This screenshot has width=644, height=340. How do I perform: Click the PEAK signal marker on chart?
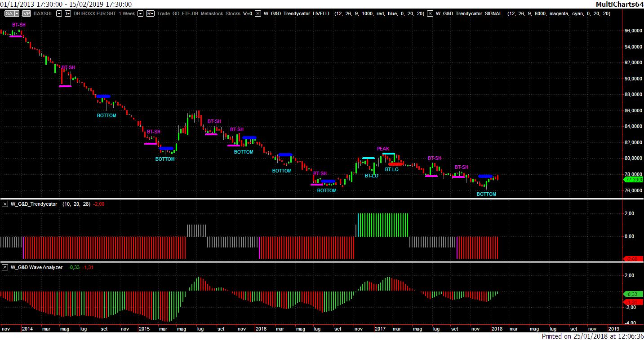[x=383, y=149]
